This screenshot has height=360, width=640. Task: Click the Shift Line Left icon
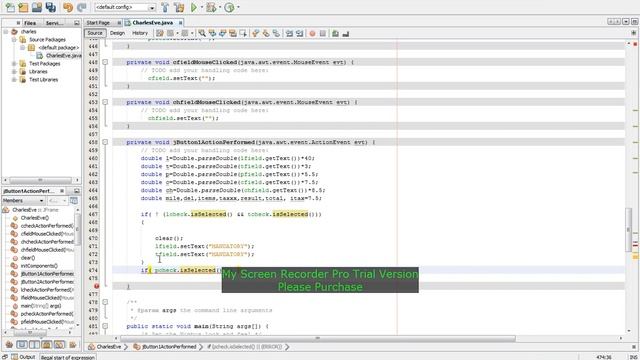point(289,33)
